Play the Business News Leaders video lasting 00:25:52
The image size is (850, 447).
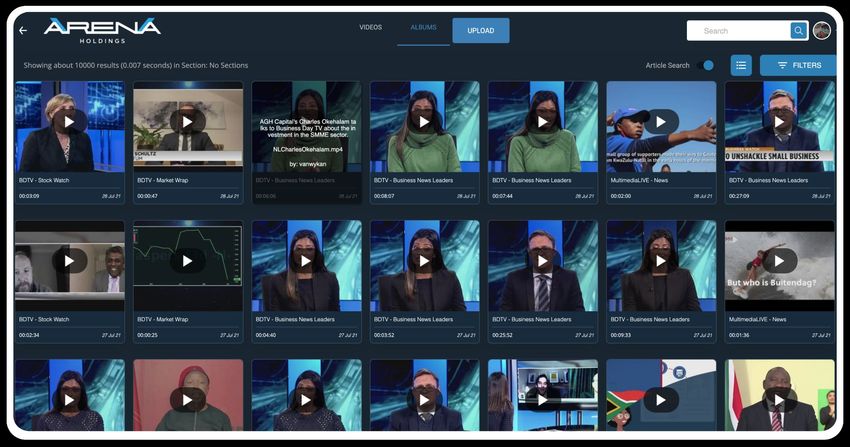(x=543, y=261)
